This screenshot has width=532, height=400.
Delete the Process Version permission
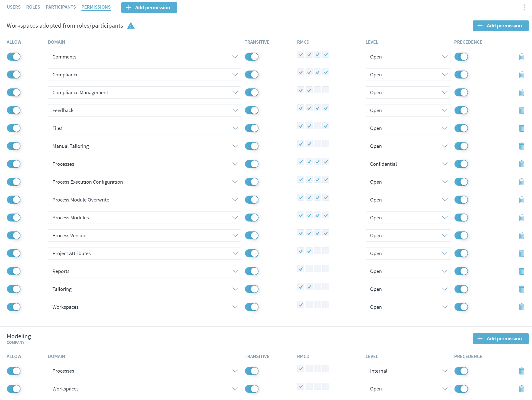[521, 235]
